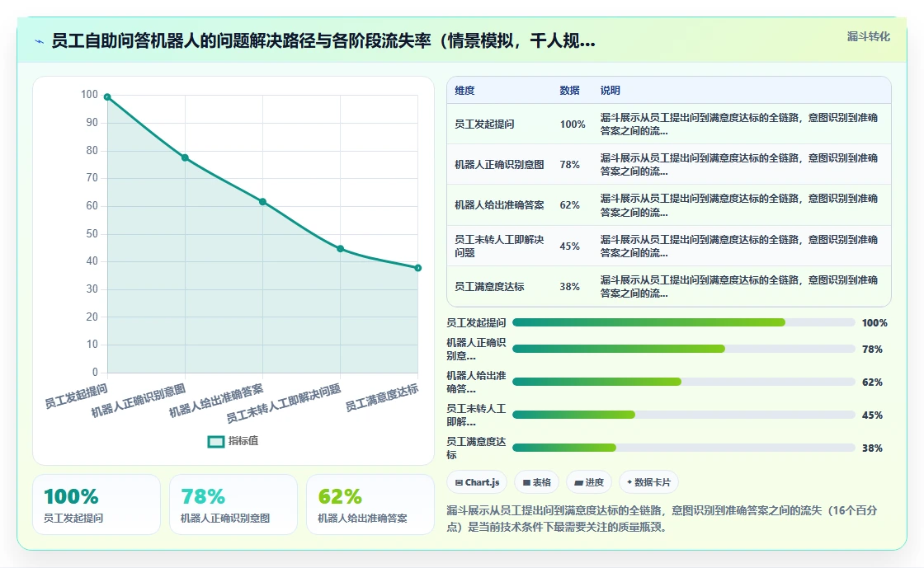Image resolution: width=924 pixels, height=568 pixels.
Task: Click the 45% value in the table
Action: point(570,246)
